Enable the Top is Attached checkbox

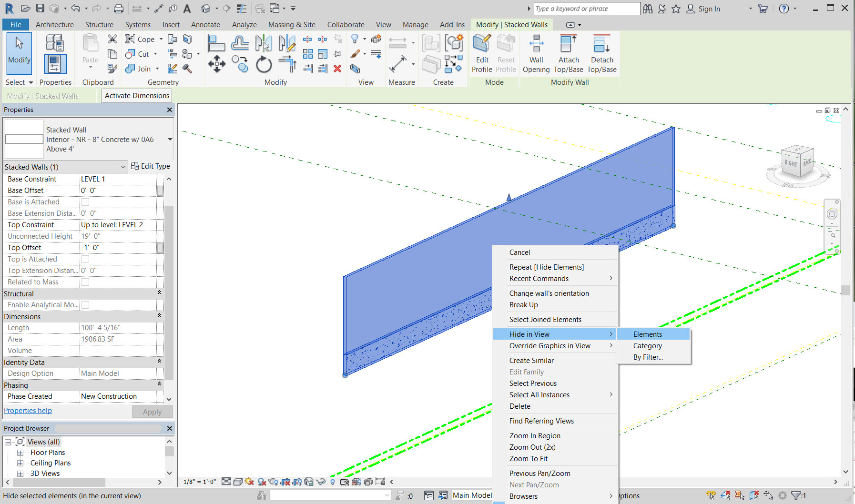86,259
